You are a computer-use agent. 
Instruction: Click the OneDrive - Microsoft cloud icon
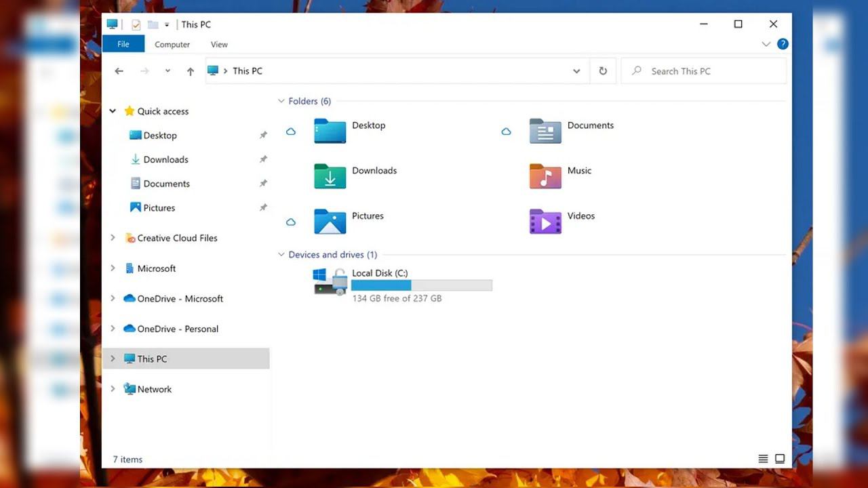130,298
